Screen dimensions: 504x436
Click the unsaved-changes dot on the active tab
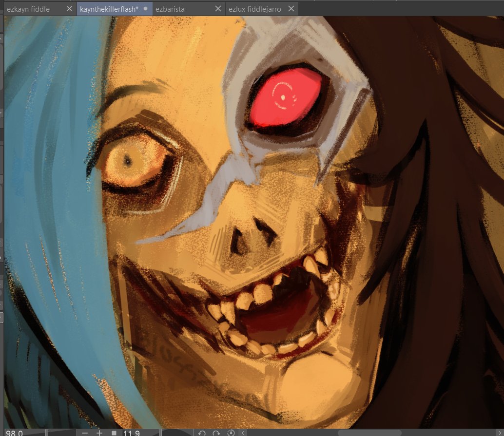[146, 8]
